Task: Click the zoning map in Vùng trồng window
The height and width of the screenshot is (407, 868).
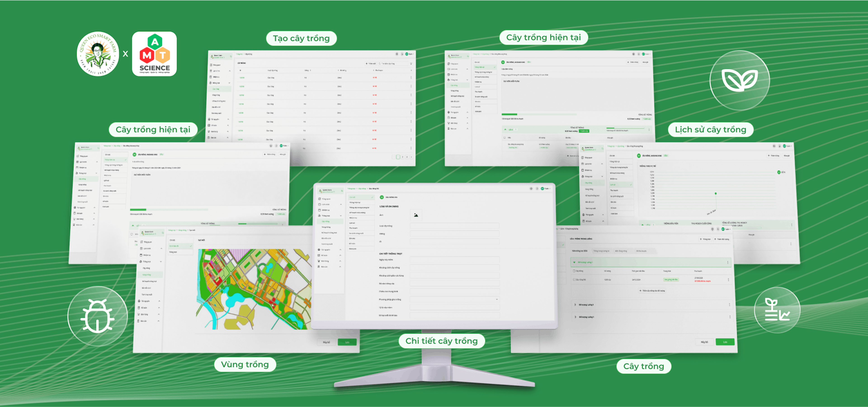Action: pos(254,289)
